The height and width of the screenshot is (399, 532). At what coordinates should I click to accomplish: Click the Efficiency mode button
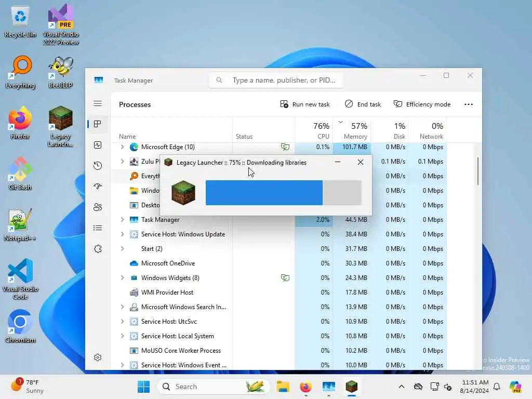tap(422, 104)
